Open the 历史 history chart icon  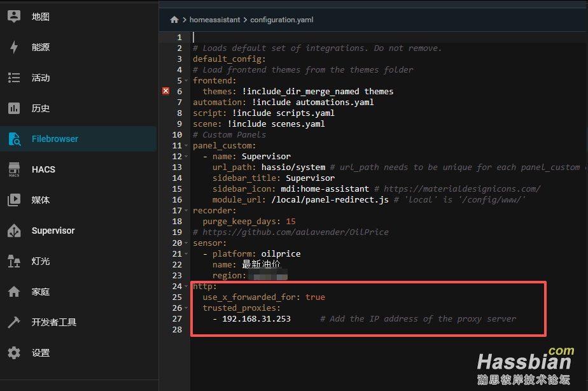click(x=14, y=108)
